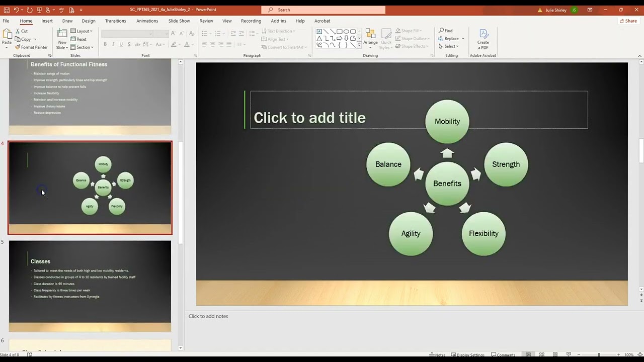Viewport: 644px width, 362px height.
Task: Click the Redo icon in the title bar
Action: [29, 10]
